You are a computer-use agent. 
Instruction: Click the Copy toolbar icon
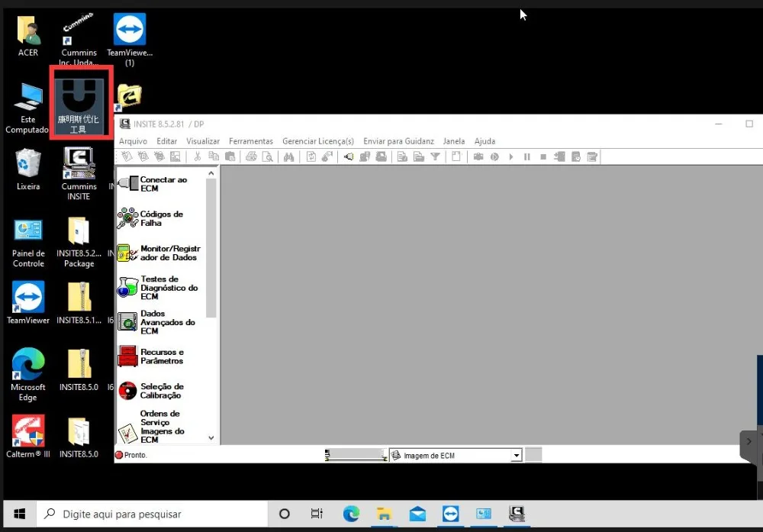pyautogui.click(x=214, y=156)
